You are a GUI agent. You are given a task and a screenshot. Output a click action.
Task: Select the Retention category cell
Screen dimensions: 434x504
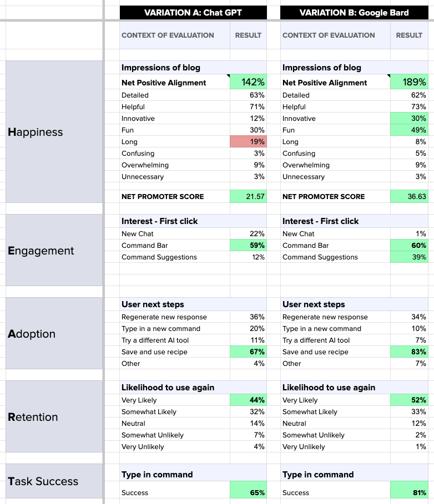(54, 417)
